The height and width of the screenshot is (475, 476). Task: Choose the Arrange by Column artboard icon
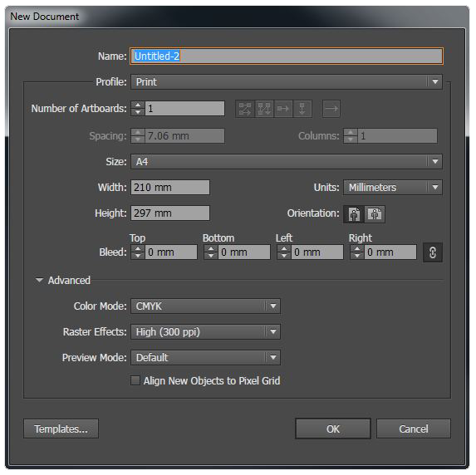click(302, 109)
